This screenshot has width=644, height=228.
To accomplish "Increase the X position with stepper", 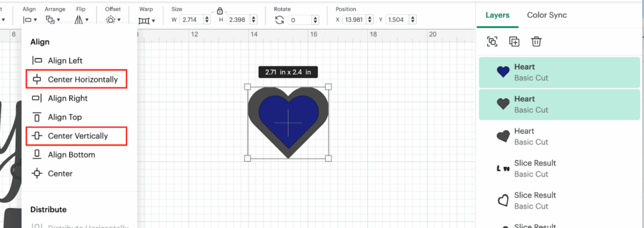I will point(370,17).
